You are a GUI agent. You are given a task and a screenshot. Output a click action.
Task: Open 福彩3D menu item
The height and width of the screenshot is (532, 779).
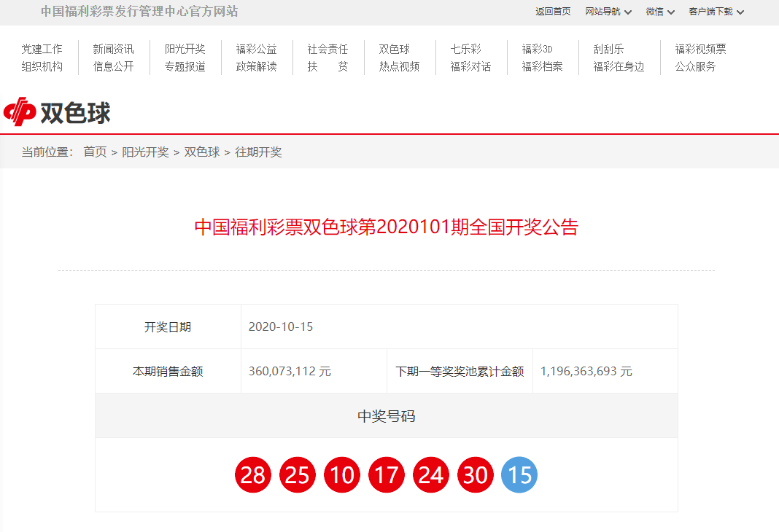coord(537,49)
